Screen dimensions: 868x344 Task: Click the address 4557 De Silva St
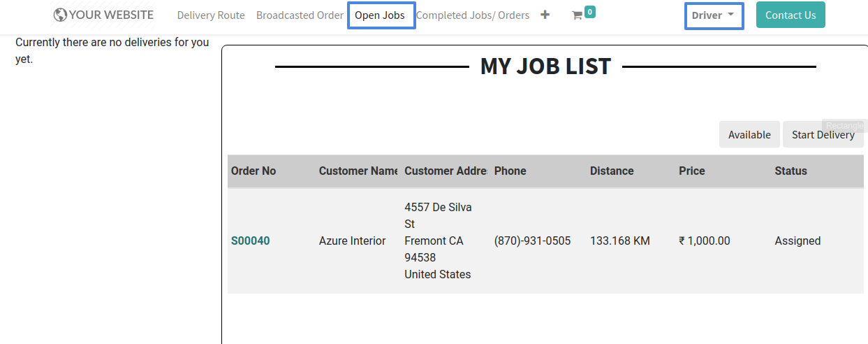[438, 215]
